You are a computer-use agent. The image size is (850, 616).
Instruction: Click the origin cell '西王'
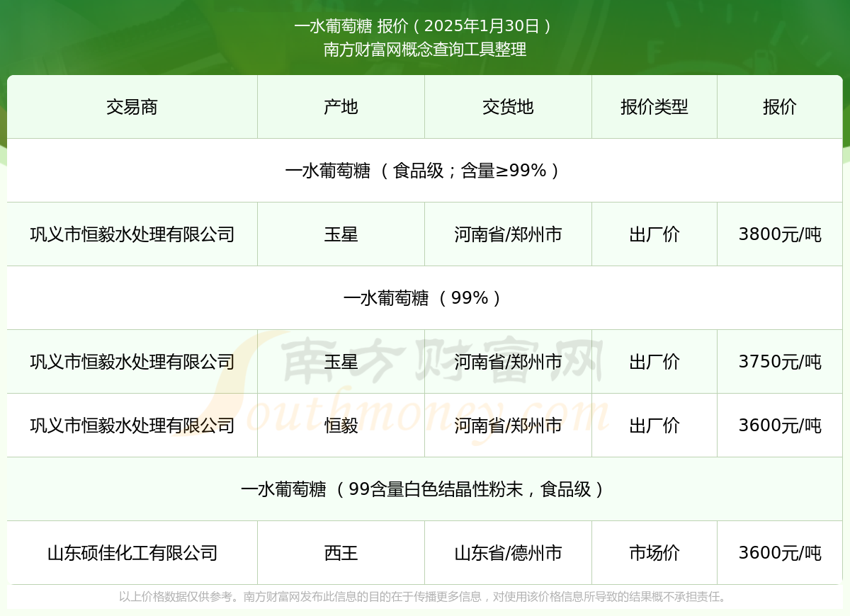tap(341, 553)
